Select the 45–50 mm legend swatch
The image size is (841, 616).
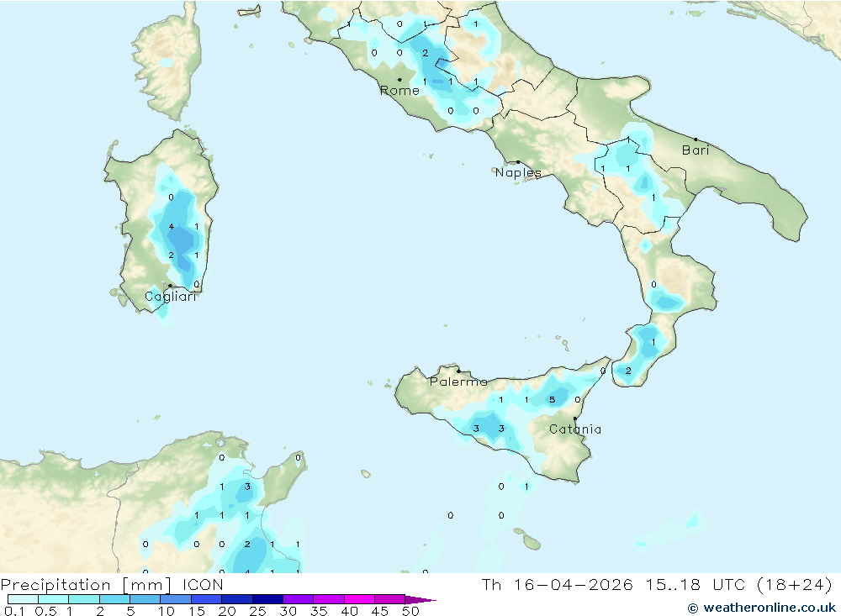[390, 599]
